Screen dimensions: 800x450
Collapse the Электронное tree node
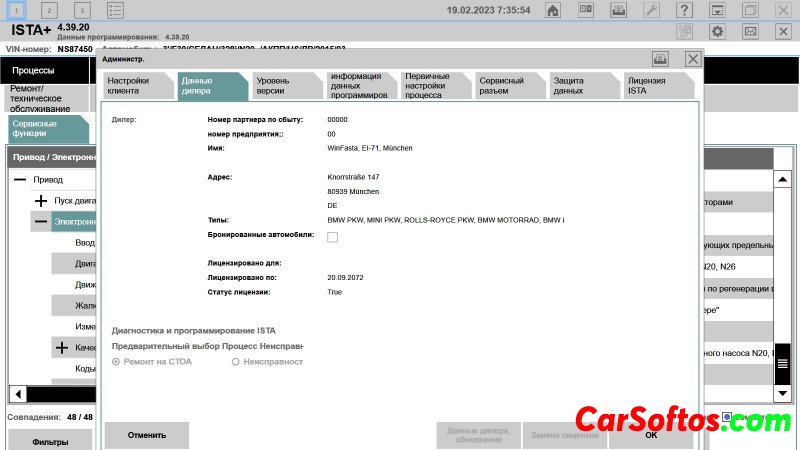coord(41,221)
